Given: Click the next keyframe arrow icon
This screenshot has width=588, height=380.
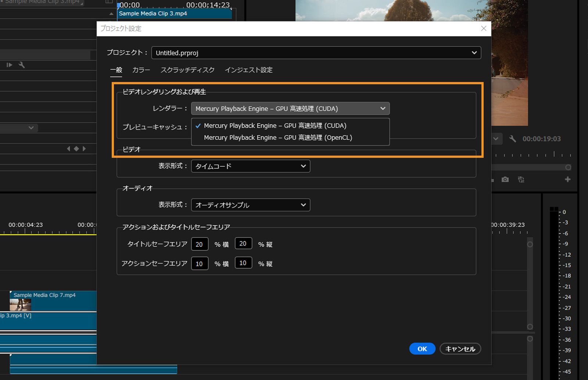Looking at the screenshot, I should (84, 148).
